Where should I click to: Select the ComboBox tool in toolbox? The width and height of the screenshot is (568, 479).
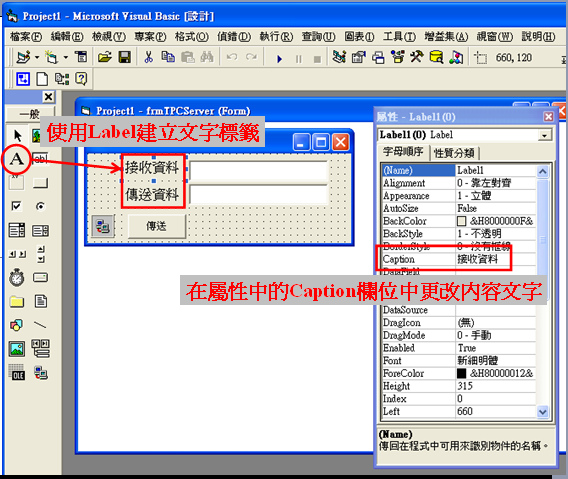coord(17,230)
